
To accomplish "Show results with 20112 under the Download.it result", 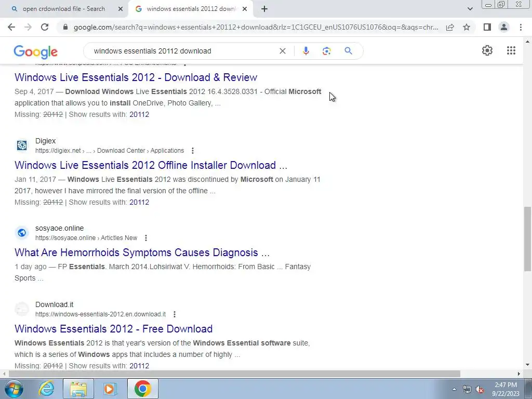I will [139, 366].
